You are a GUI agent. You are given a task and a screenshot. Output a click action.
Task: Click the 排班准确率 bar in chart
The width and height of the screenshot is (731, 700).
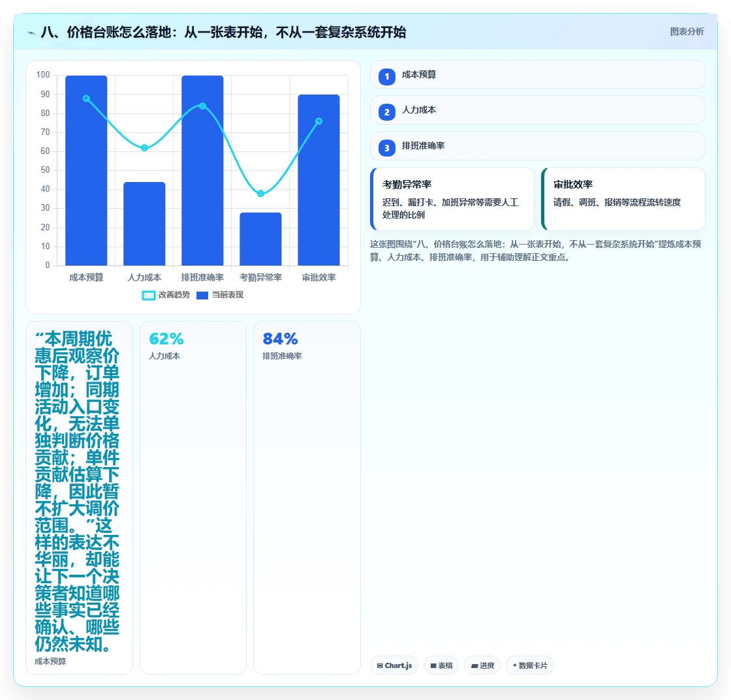click(x=202, y=170)
